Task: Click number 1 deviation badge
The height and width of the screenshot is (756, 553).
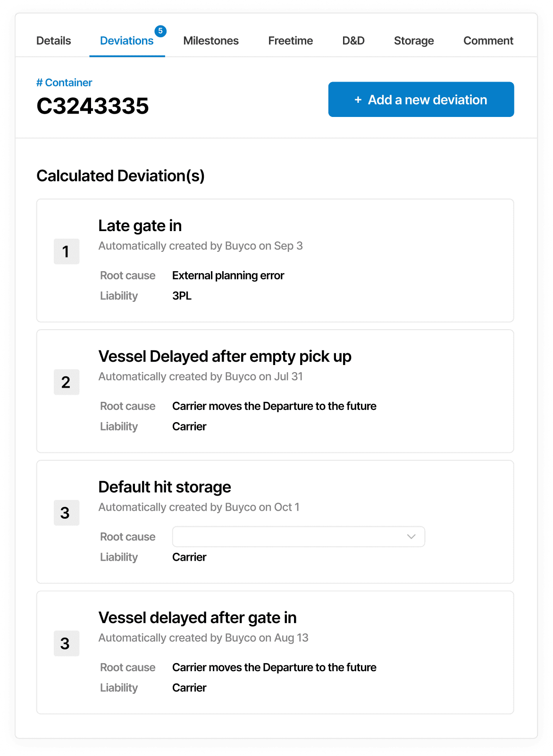Action: [x=67, y=251]
